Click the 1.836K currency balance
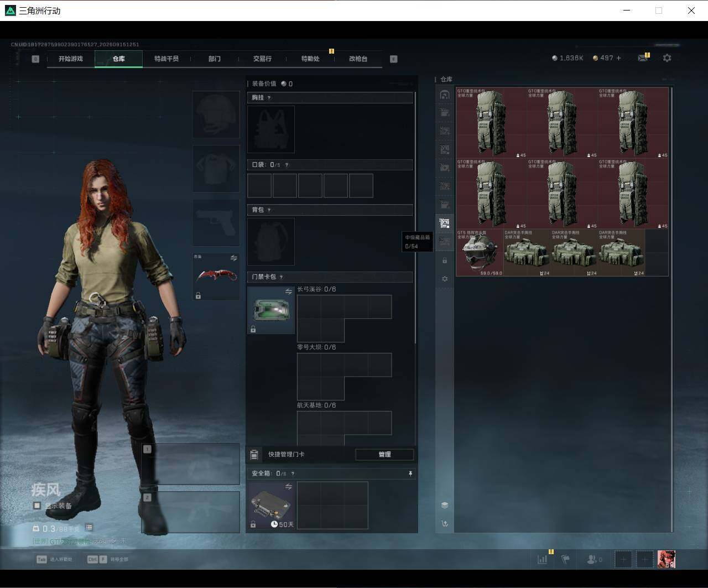The width and height of the screenshot is (708, 588). point(568,58)
